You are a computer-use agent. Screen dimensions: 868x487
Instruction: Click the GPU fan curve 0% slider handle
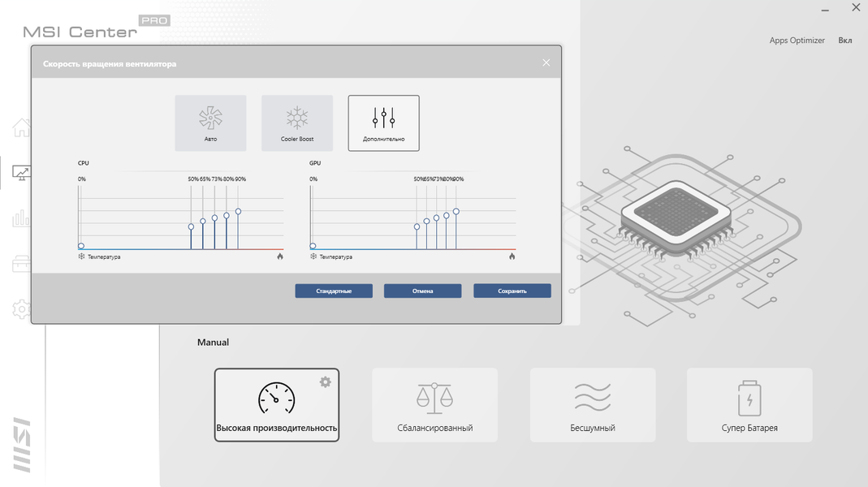(x=313, y=246)
